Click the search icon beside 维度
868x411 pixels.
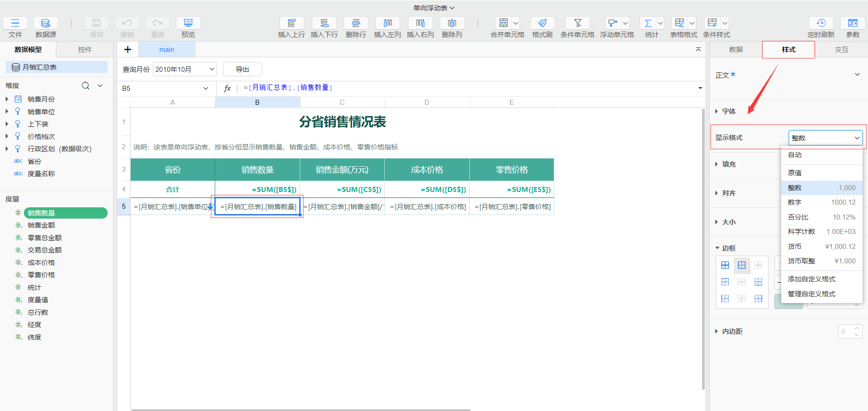(85, 86)
